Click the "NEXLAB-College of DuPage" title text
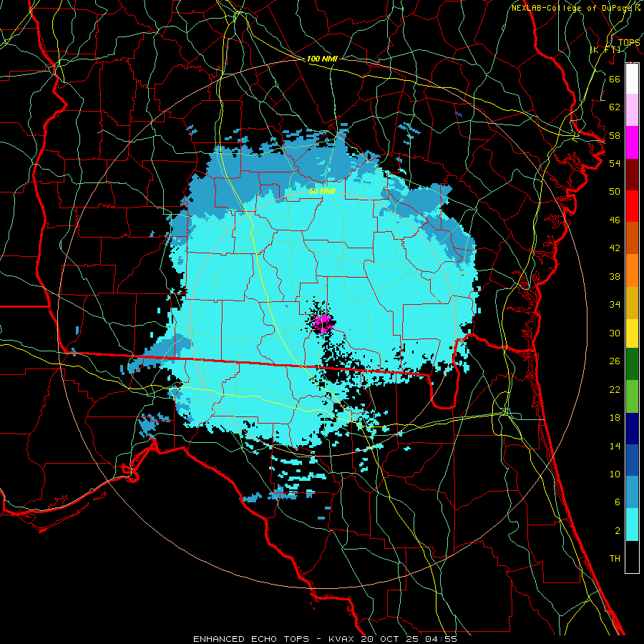This screenshot has height=644, width=644. [x=572, y=8]
